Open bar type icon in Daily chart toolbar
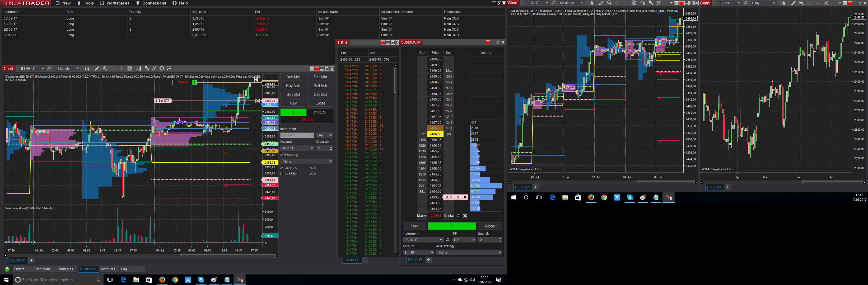This screenshot has width=868, height=285. pyautogui.click(x=783, y=3)
